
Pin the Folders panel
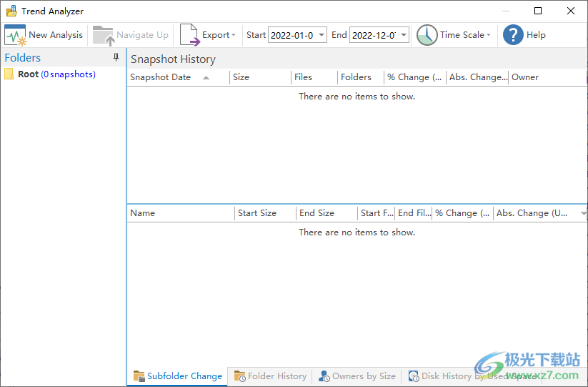pyautogui.click(x=116, y=57)
